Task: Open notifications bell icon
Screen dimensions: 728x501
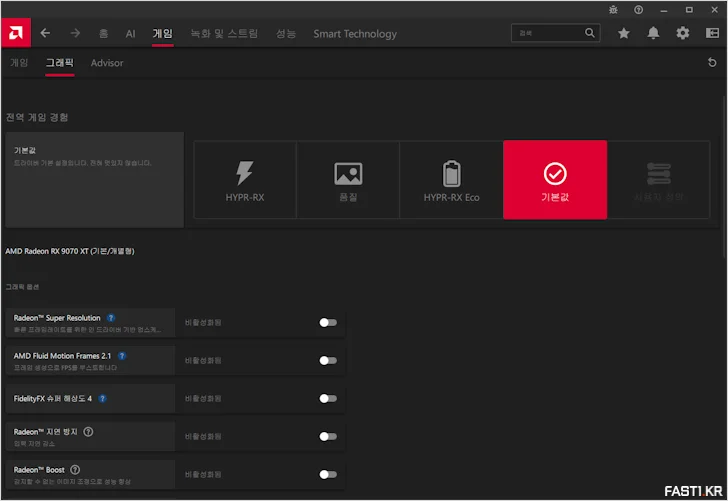Action: [653, 33]
